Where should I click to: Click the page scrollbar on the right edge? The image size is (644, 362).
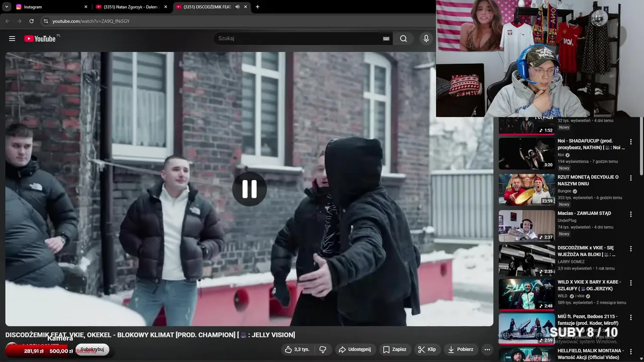[x=641, y=146]
